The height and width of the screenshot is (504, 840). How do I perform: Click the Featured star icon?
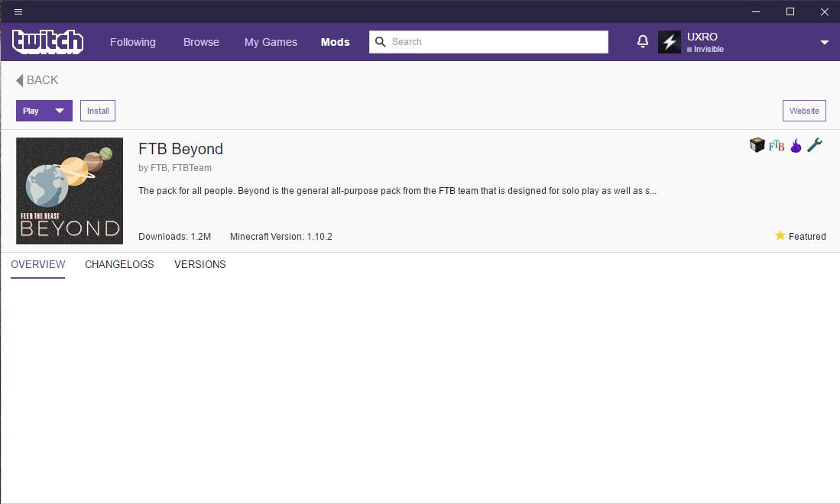[x=780, y=235]
